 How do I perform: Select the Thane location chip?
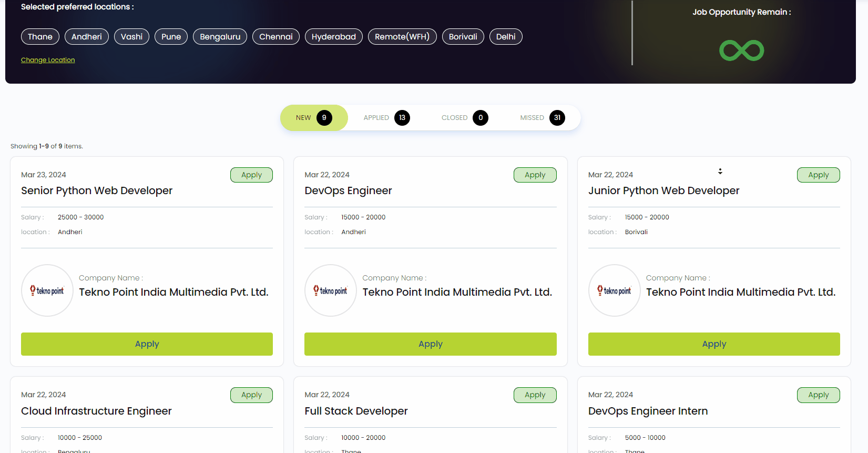[40, 37]
